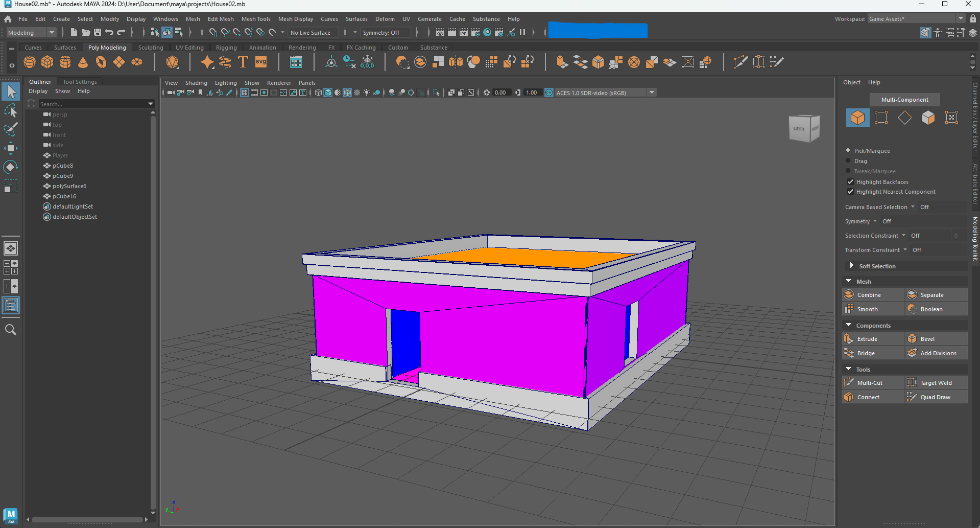
Task: Click the Undo arrow icon
Action: 109,32
